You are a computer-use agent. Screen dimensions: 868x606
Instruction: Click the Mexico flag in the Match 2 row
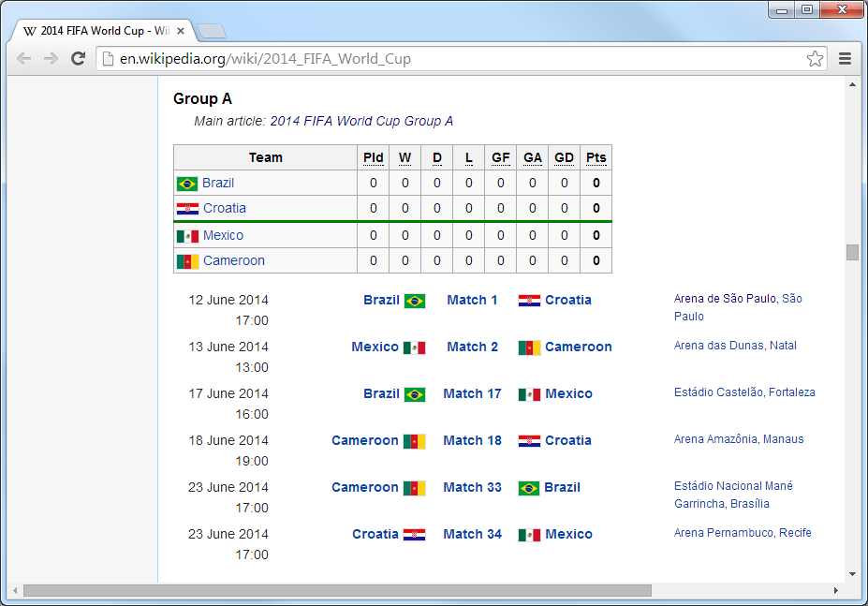click(x=414, y=347)
